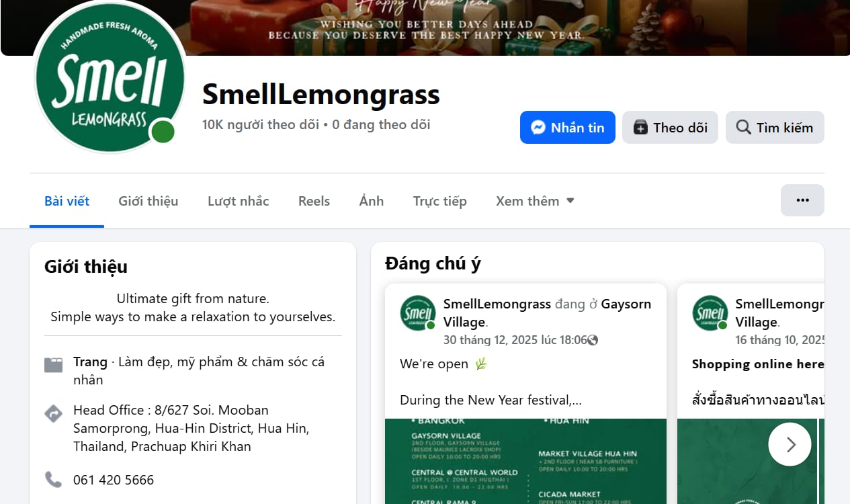Open the Reels tab

point(314,201)
